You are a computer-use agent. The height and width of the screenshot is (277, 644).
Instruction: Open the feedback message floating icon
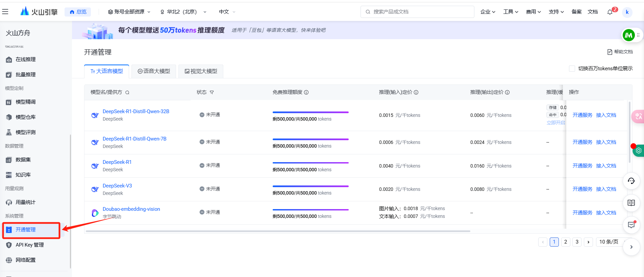[631, 225]
